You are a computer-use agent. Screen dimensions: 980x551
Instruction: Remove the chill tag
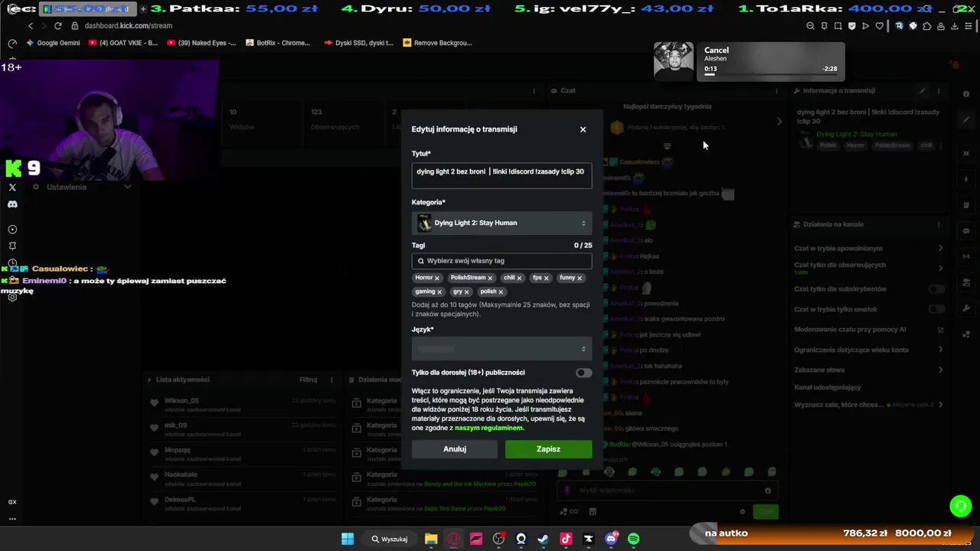[519, 279]
